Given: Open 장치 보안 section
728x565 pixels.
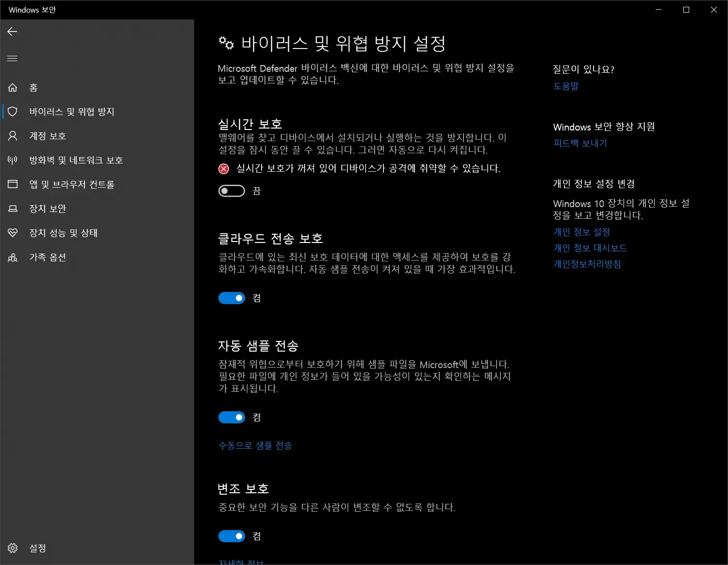Looking at the screenshot, I should [x=97, y=209].
